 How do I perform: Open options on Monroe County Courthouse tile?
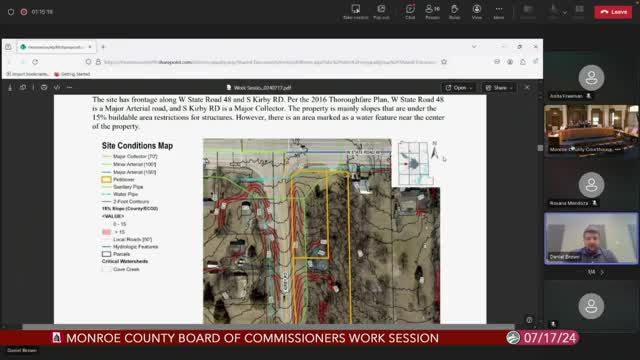click(618, 150)
